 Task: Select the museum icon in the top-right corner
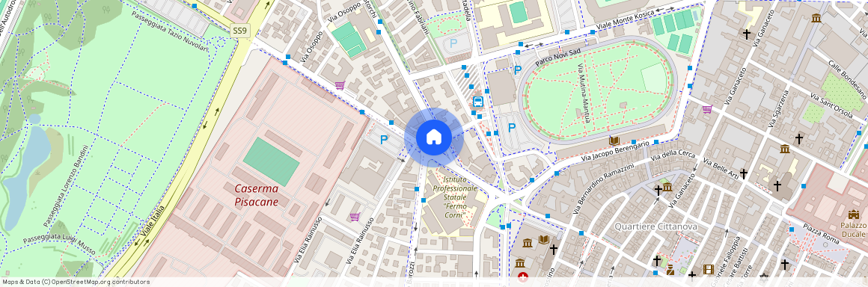[816, 18]
